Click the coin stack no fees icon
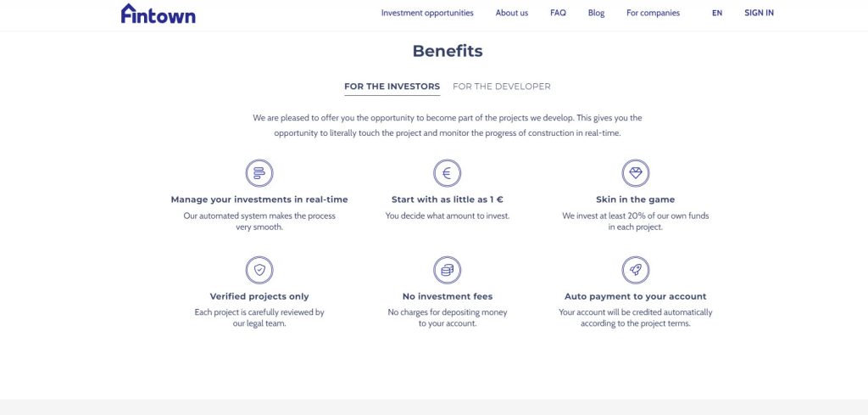868x415 pixels. point(448,270)
